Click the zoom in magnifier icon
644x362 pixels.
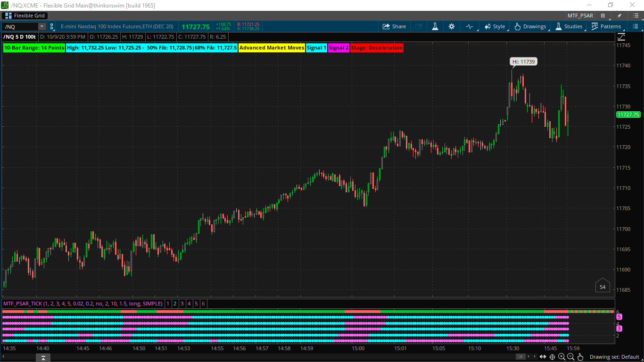point(562,357)
